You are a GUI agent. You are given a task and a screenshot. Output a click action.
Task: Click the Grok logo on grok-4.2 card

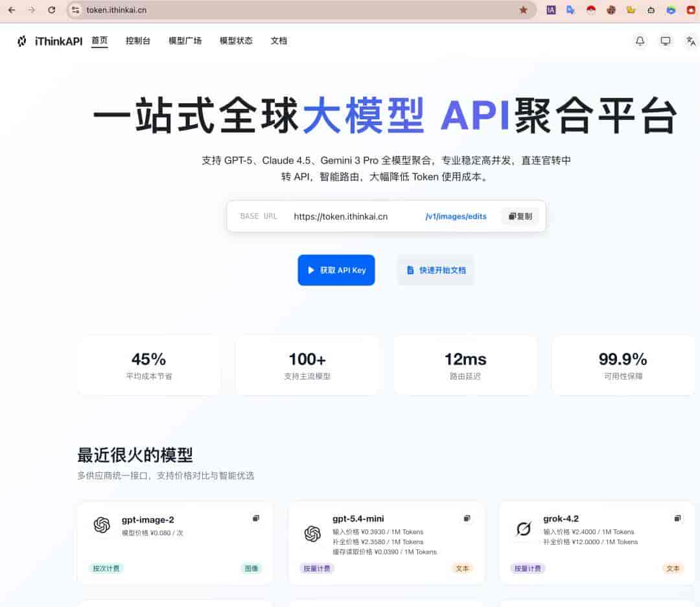[523, 529]
